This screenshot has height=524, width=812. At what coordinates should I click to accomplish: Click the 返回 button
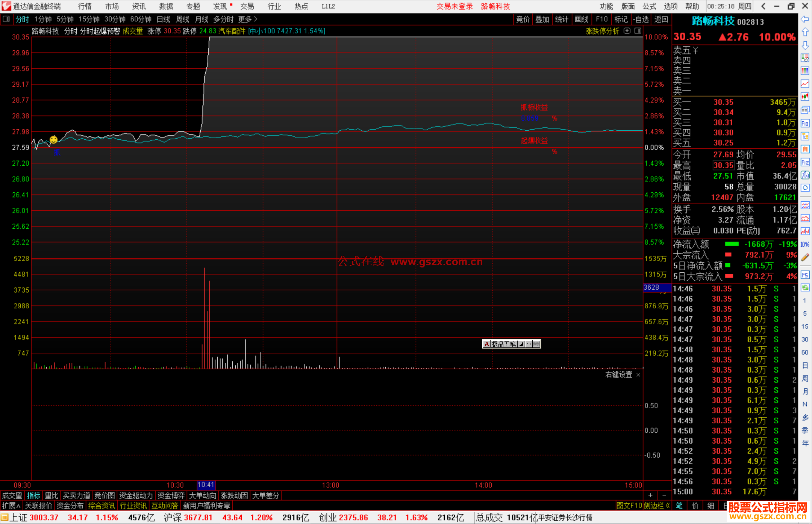pyautogui.click(x=661, y=19)
